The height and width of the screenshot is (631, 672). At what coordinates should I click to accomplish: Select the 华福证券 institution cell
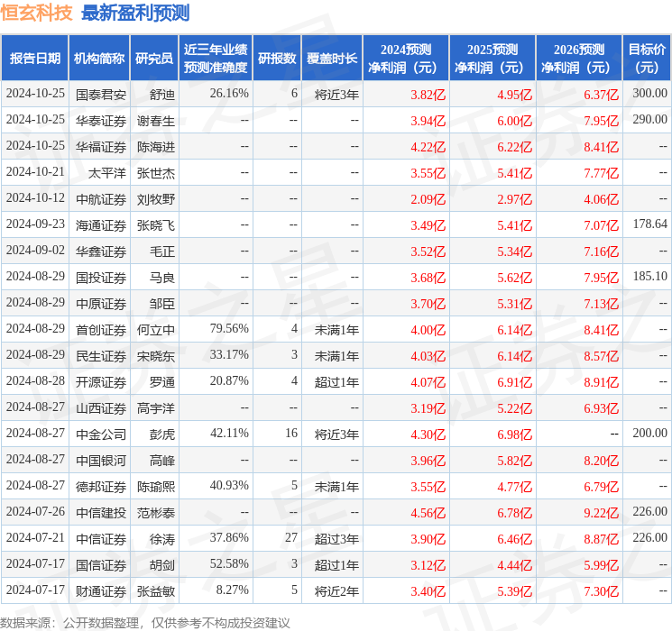coord(101,147)
